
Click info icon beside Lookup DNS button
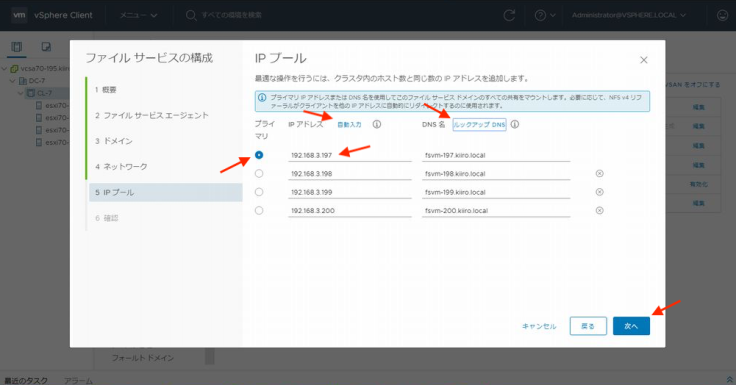514,124
